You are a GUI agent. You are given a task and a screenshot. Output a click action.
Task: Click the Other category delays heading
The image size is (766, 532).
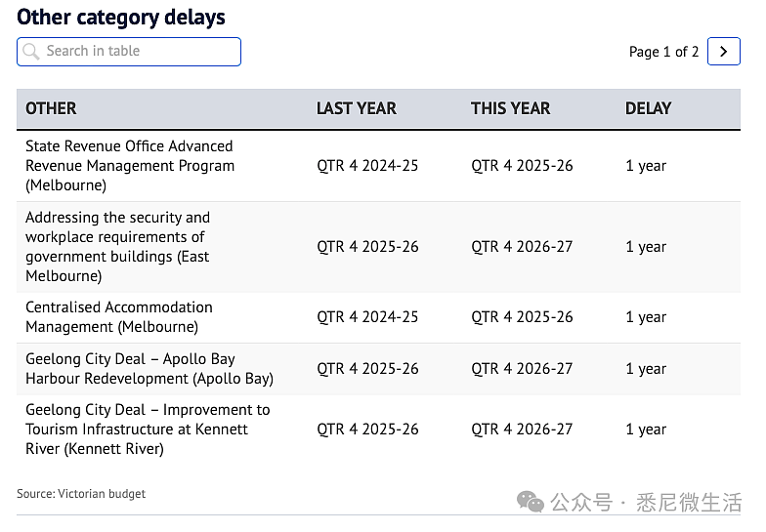coord(121,18)
